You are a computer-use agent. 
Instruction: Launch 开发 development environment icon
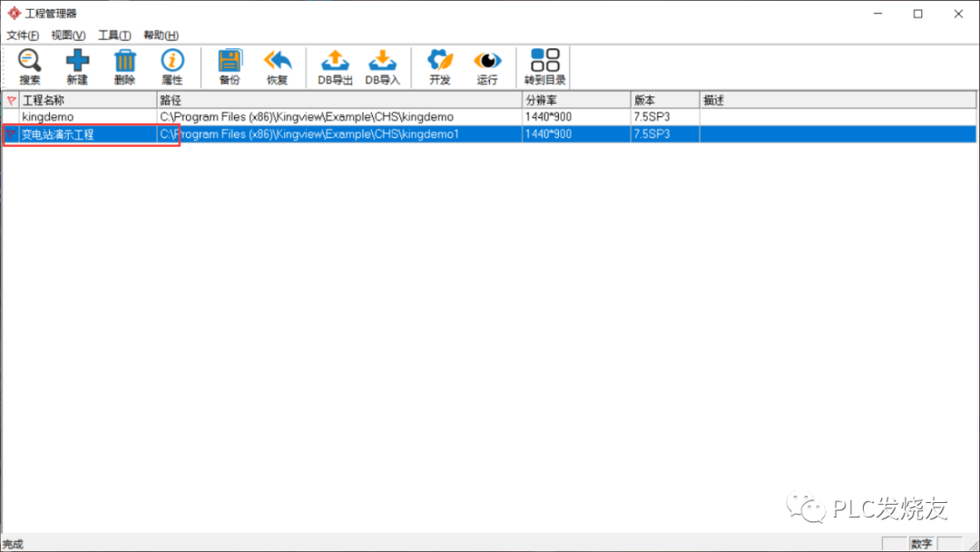[x=440, y=65]
